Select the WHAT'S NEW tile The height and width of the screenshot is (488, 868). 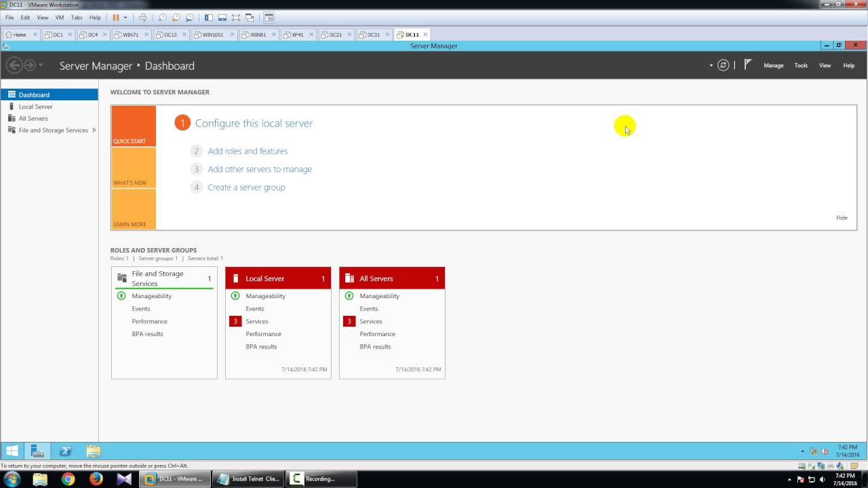(x=134, y=167)
